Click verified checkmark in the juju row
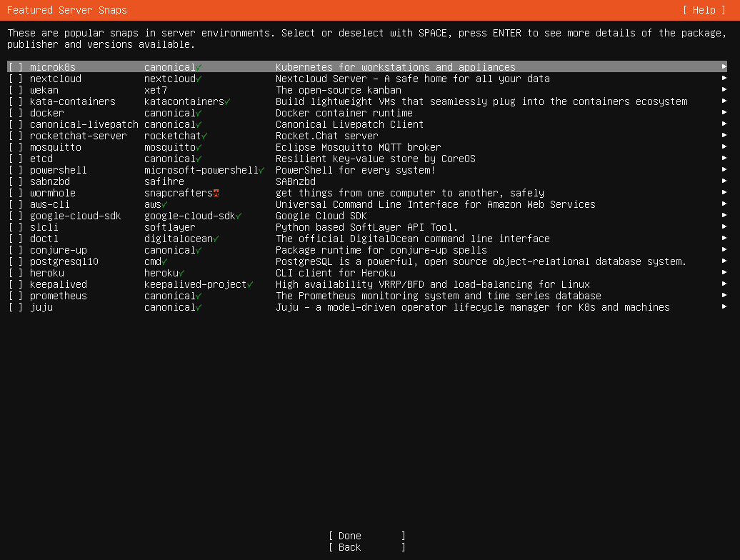The width and height of the screenshot is (740, 560). tap(199, 308)
